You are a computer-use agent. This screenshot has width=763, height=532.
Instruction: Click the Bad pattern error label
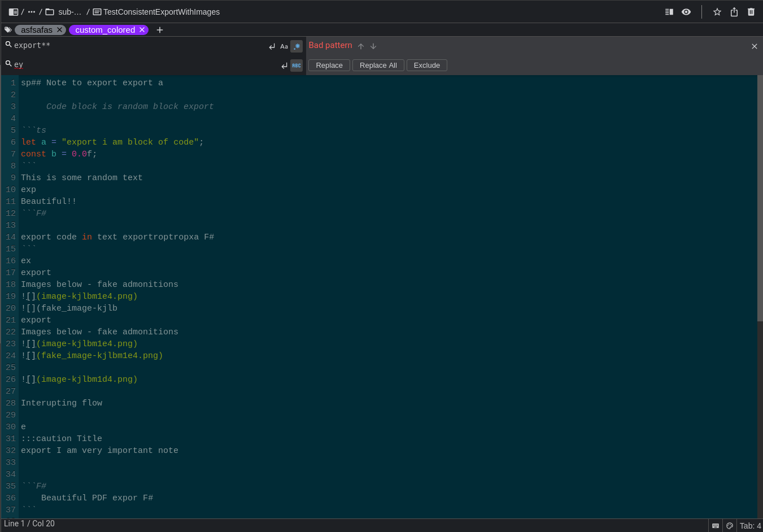coord(330,45)
